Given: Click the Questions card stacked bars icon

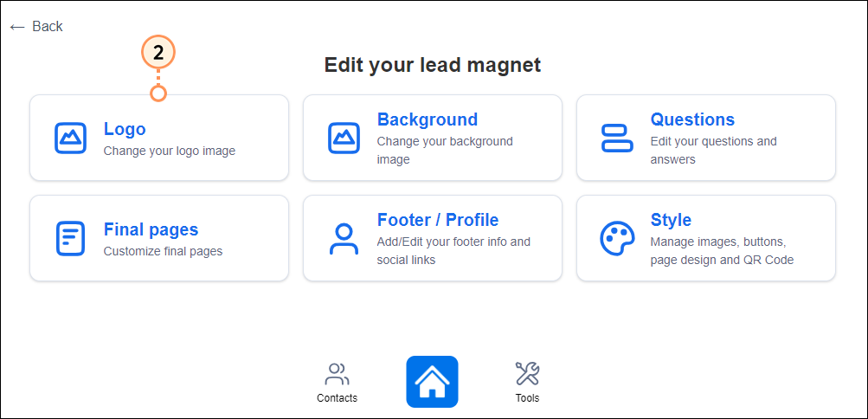Looking at the screenshot, I should [617, 138].
